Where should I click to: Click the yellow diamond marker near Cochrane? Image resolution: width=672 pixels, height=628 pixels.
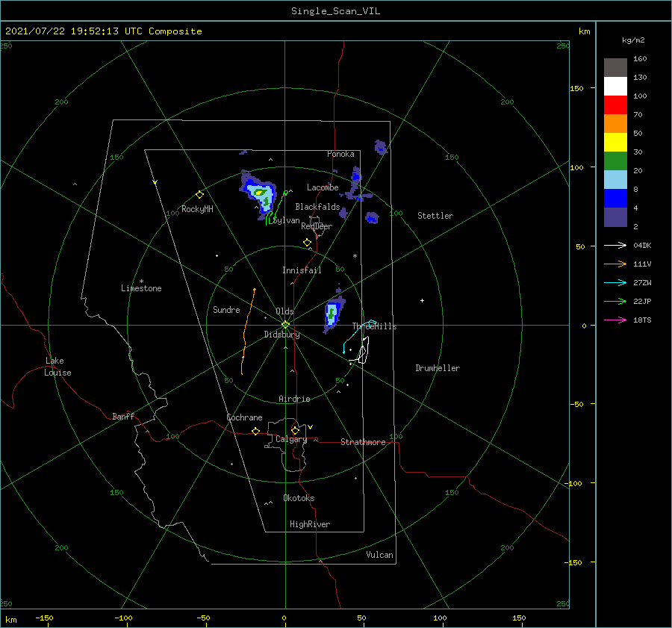(x=255, y=432)
